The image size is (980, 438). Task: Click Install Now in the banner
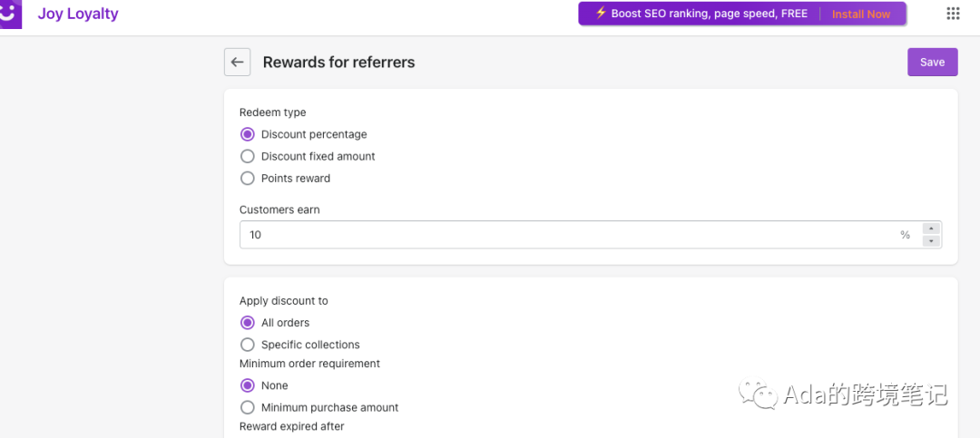(x=860, y=14)
